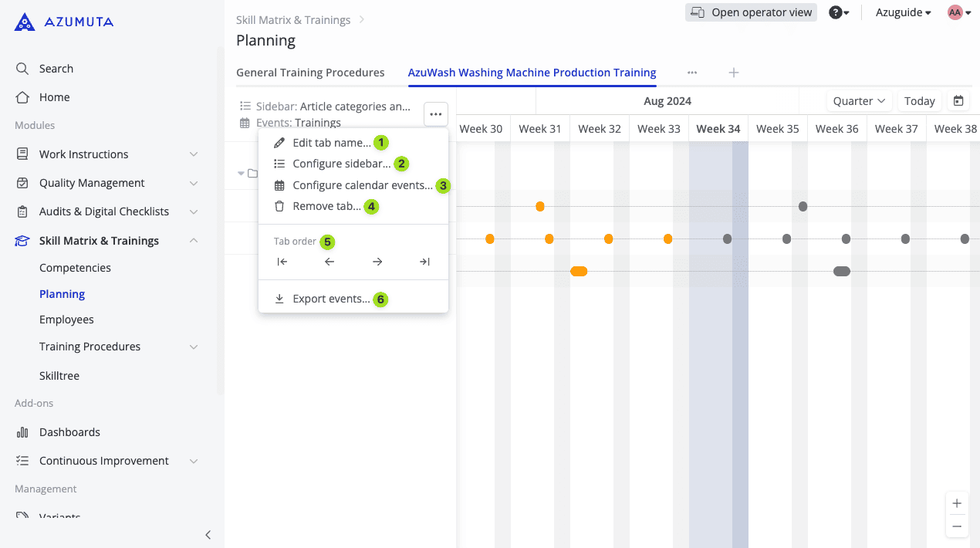Screen dimensions: 980x548
Task: Expand the Work Instructions module
Action: 194,154
